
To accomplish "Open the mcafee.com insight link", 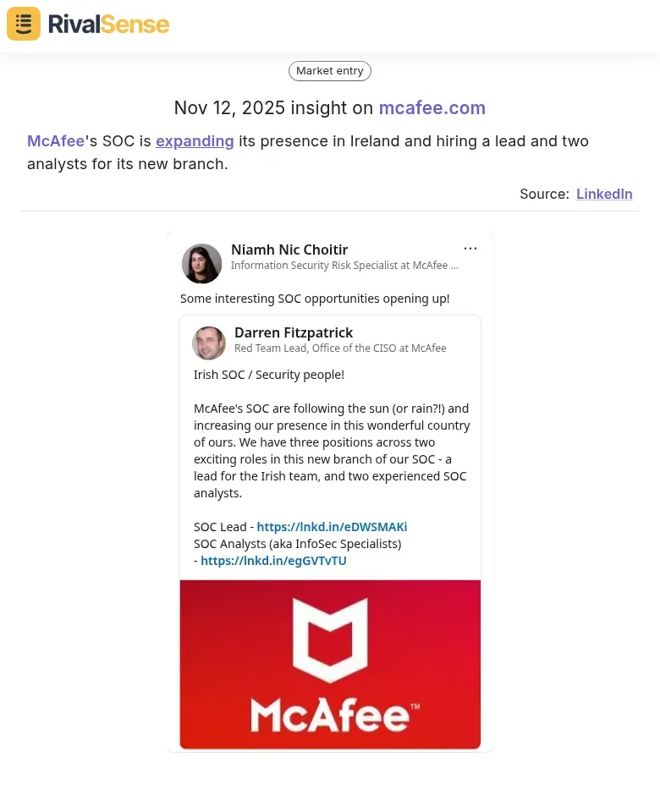I will click(432, 107).
